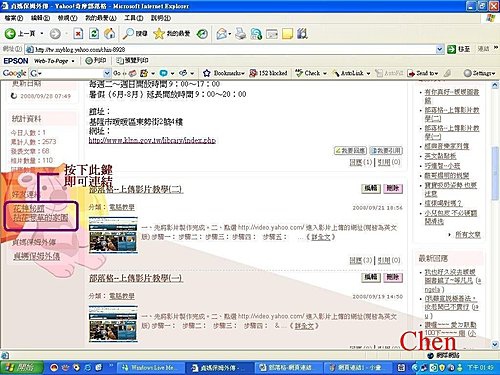This screenshot has width=500, height=375.
Task: Expand the Google search box dropdown arrow
Action: (107, 73)
